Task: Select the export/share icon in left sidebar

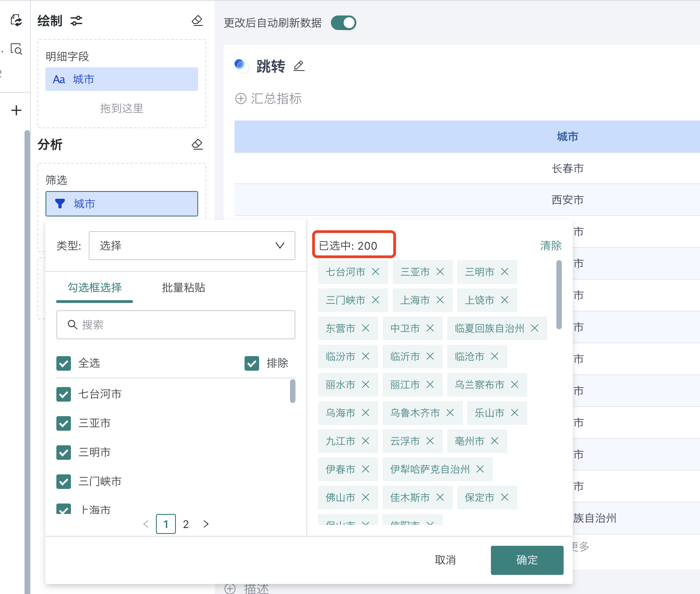Action: pos(16,21)
